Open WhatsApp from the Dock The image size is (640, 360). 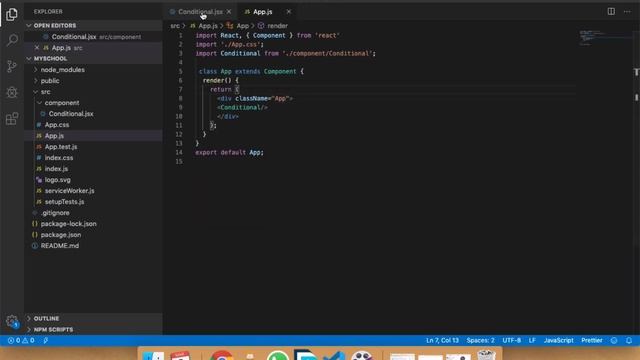point(278,355)
